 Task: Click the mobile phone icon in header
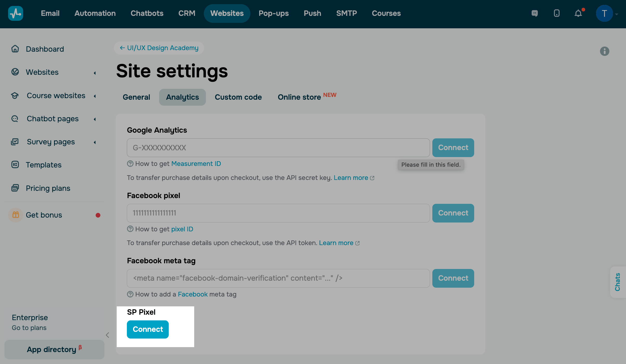557,13
